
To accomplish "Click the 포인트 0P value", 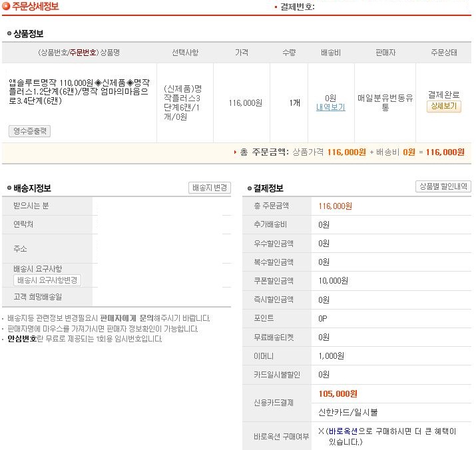I will 323,318.
